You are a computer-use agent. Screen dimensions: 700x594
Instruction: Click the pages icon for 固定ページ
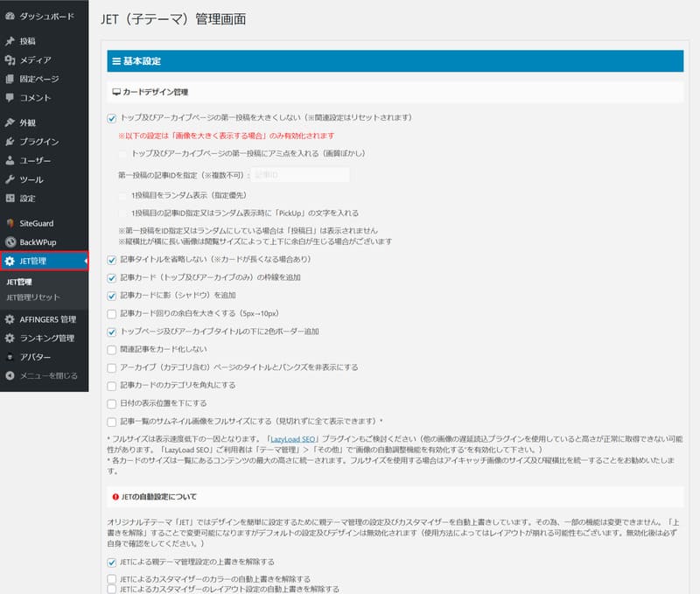pos(10,79)
